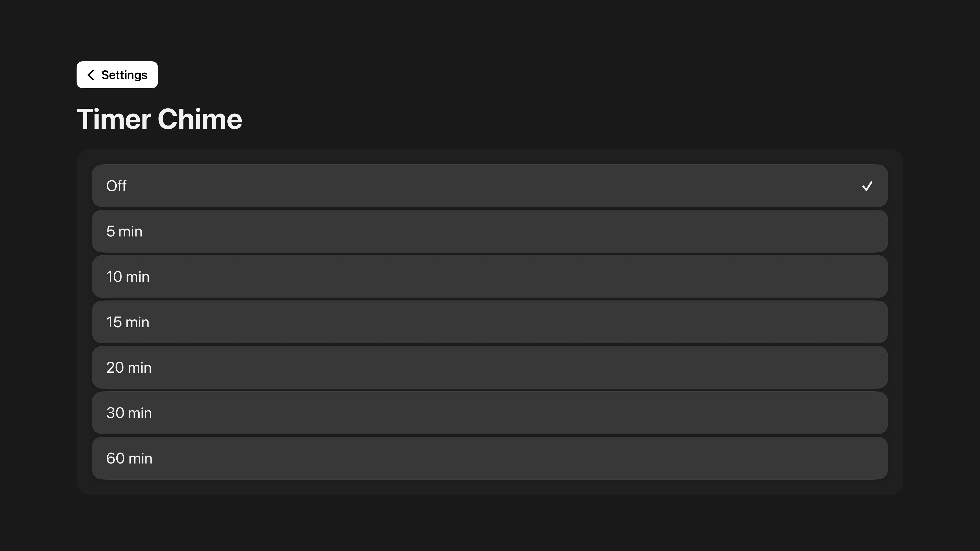The height and width of the screenshot is (551, 980).
Task: Choose the 10 min chime interval
Action: click(x=490, y=277)
